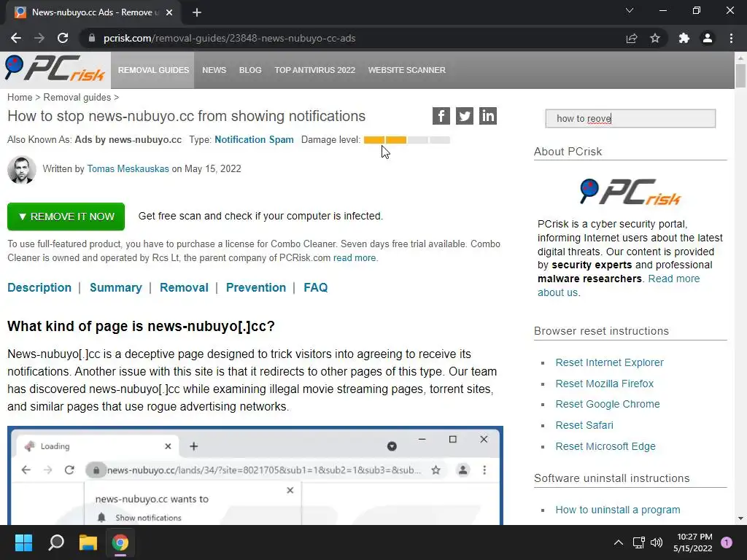The image size is (747, 560).
Task: Open the Removal Guides menu
Action: [x=153, y=70]
